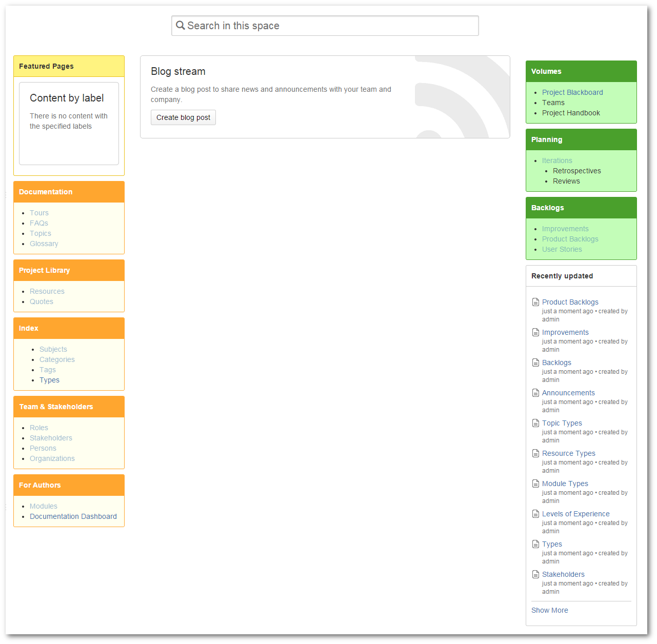
Task: Click page icon beside Announcements entry
Action: click(x=535, y=393)
